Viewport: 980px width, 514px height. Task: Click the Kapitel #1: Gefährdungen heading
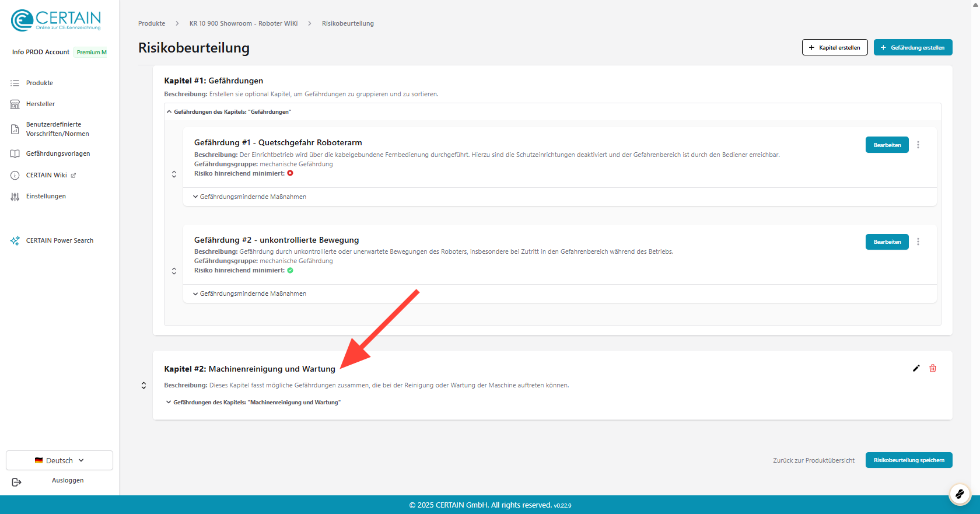213,81
